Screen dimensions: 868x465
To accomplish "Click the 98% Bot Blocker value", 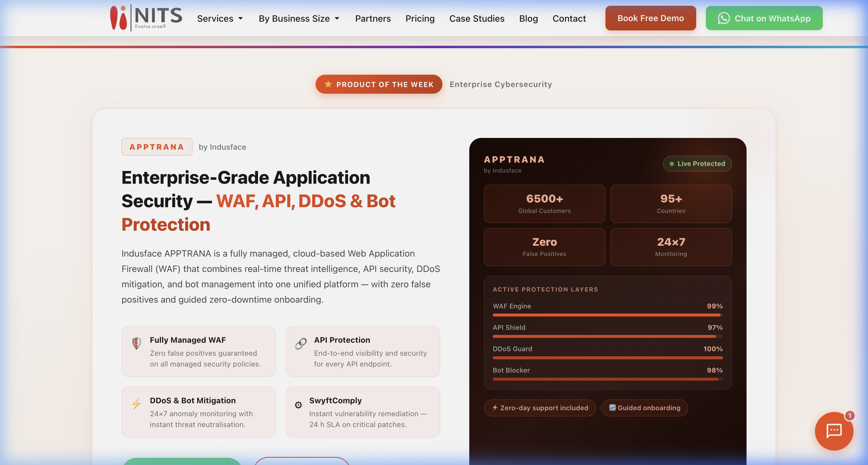I will point(715,370).
